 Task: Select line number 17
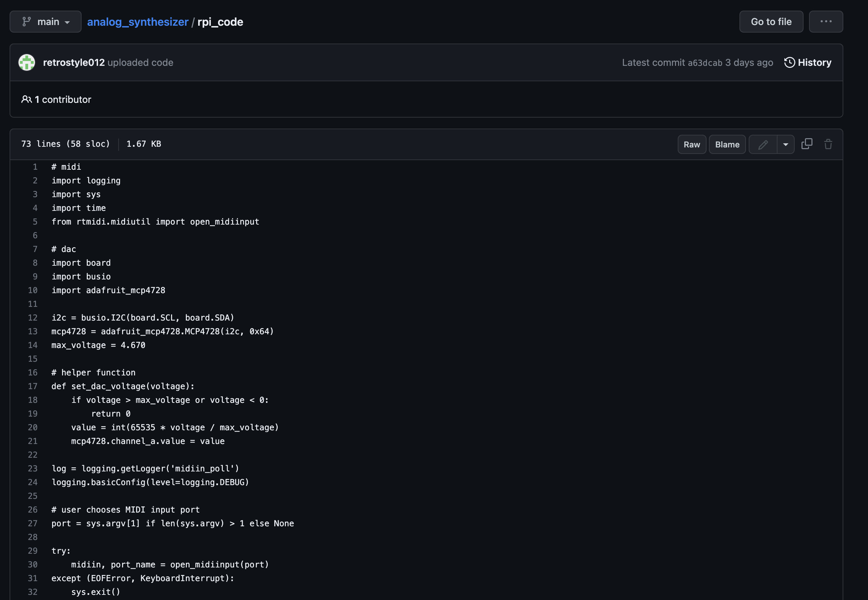click(x=33, y=386)
